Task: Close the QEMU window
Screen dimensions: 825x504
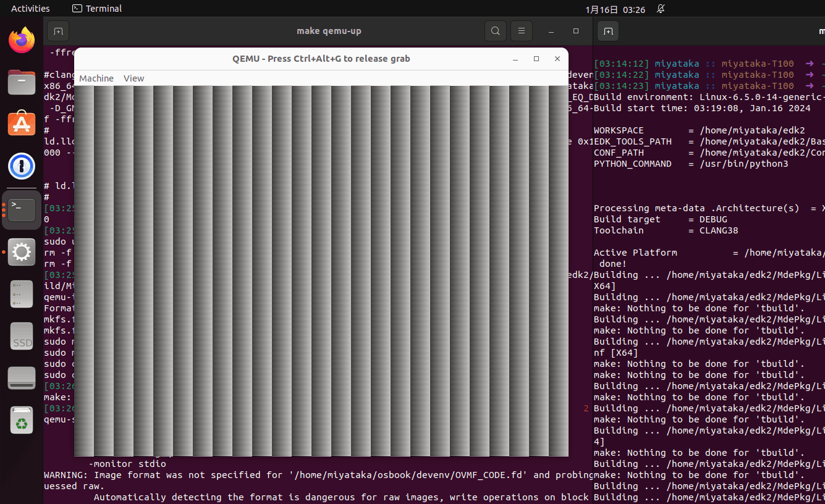Action: click(557, 59)
